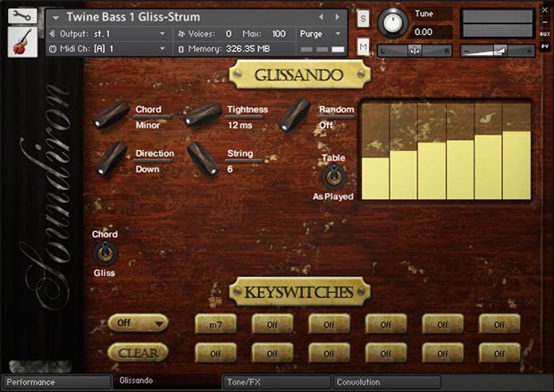Screen dimensions: 554x392
Task: Click first bottom-row Off keyswitch button
Action: click(x=215, y=353)
